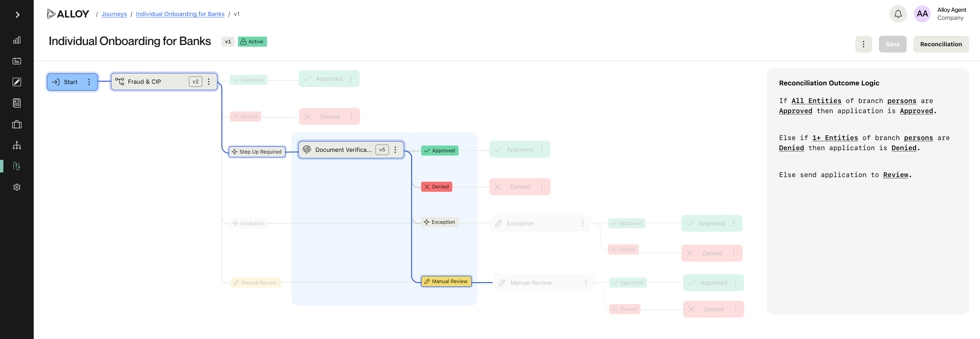Click the Fraud & CIP workflow icon
The image size is (980, 339).
point(120,82)
